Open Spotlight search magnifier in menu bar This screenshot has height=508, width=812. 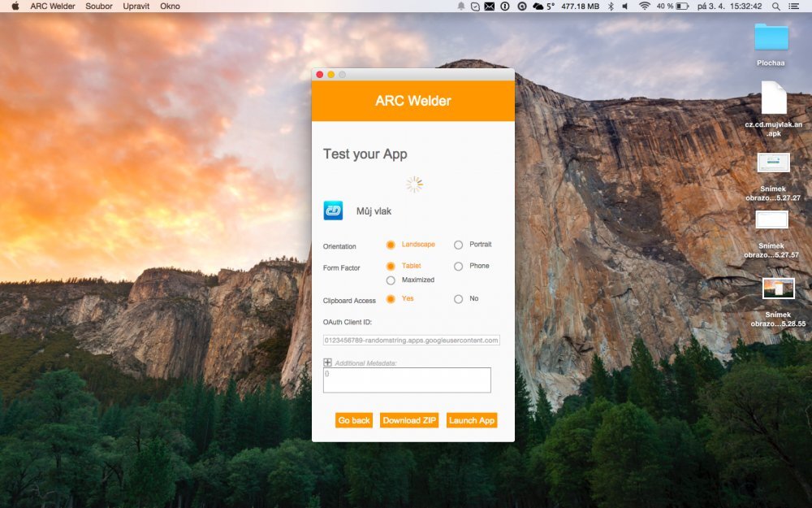coord(776,6)
